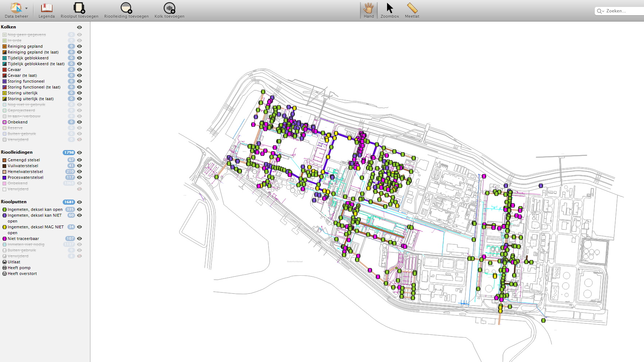The image size is (644, 362).
Task: Show the hidden Verwijderd rioolleidingen layer
Action: coord(79,189)
